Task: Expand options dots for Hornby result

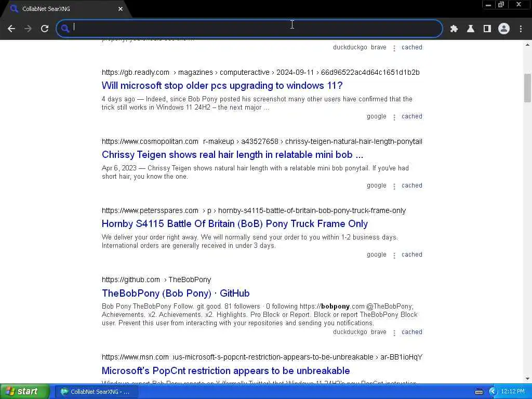Action: [394, 256]
